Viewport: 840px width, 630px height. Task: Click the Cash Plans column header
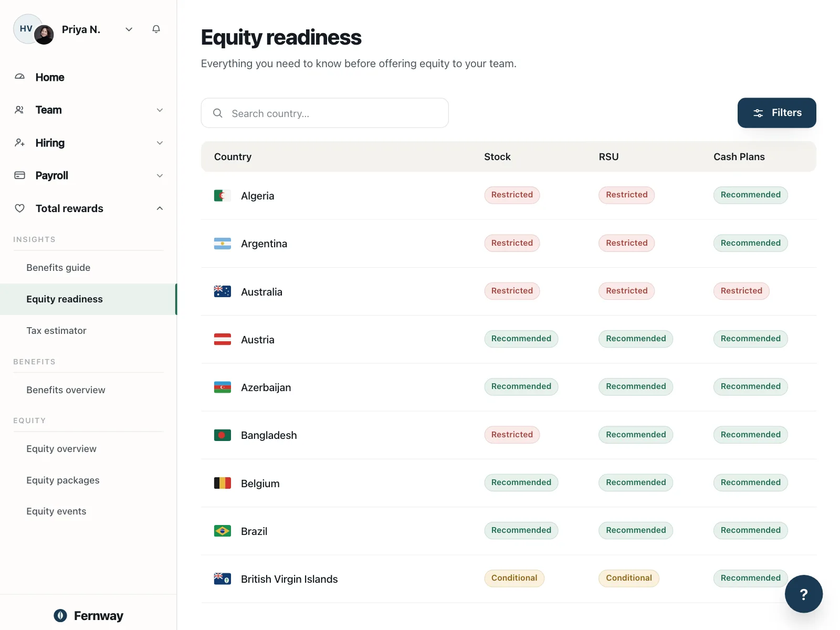(739, 156)
